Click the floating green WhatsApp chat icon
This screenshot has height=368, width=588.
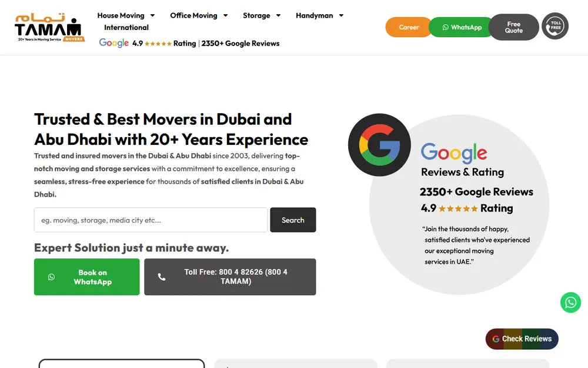(570, 302)
